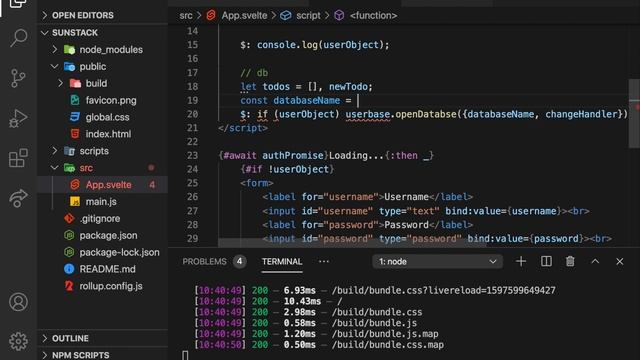Click the problems count badge 4
The height and width of the screenshot is (360, 640).
[x=240, y=261]
